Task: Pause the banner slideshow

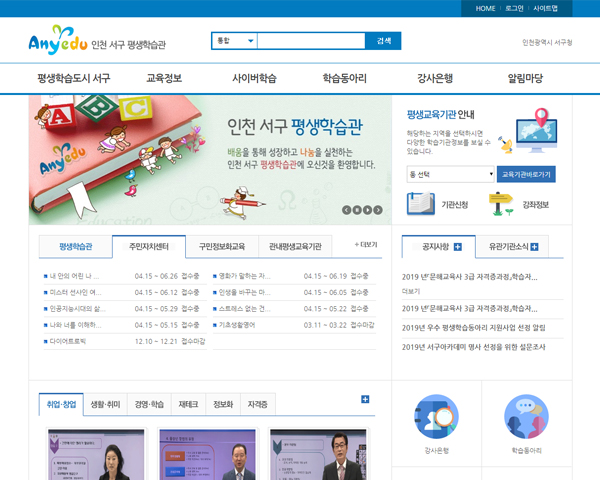Action: pyautogui.click(x=357, y=210)
